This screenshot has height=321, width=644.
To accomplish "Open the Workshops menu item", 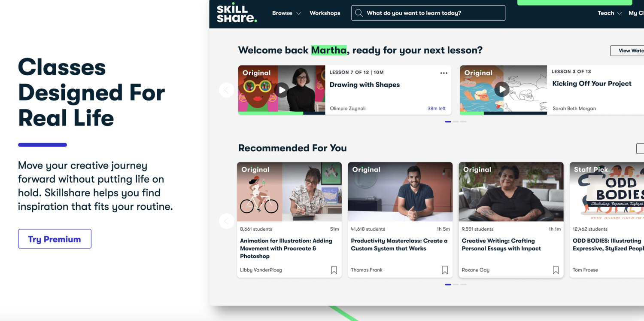I will [x=325, y=13].
